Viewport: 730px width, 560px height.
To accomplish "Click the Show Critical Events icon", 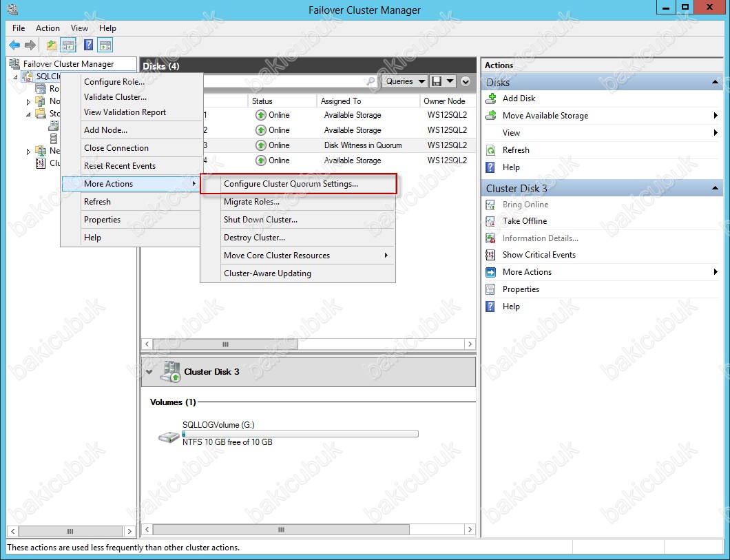I will pos(490,255).
